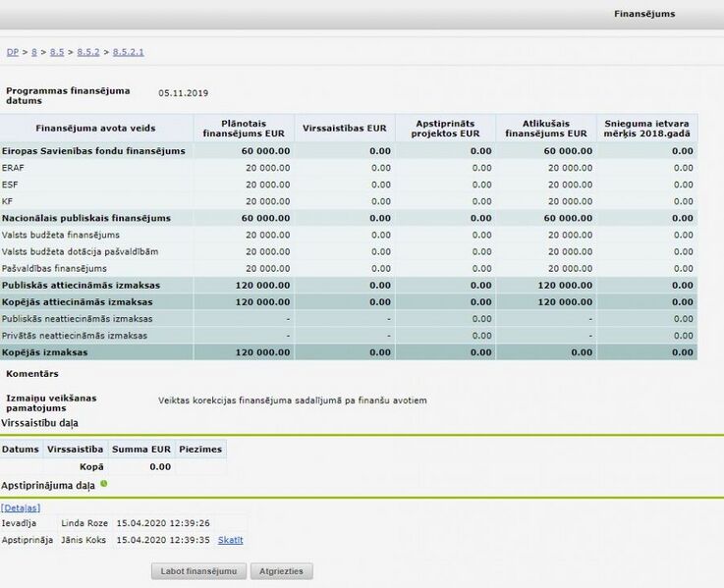
Task: Click remaining amount 20 000.00 in KF row
Action: tap(570, 201)
